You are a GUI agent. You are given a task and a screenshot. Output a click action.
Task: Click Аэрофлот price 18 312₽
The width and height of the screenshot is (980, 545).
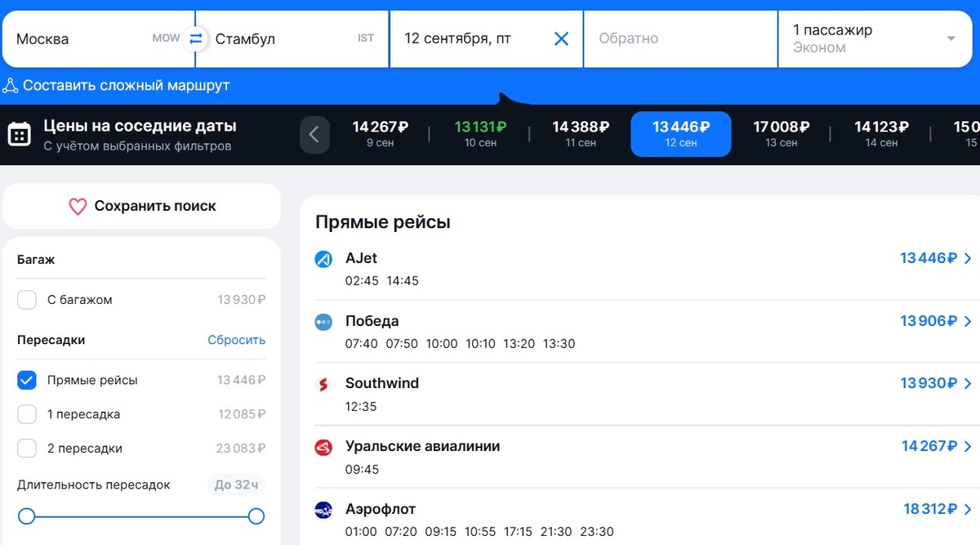tap(930, 509)
